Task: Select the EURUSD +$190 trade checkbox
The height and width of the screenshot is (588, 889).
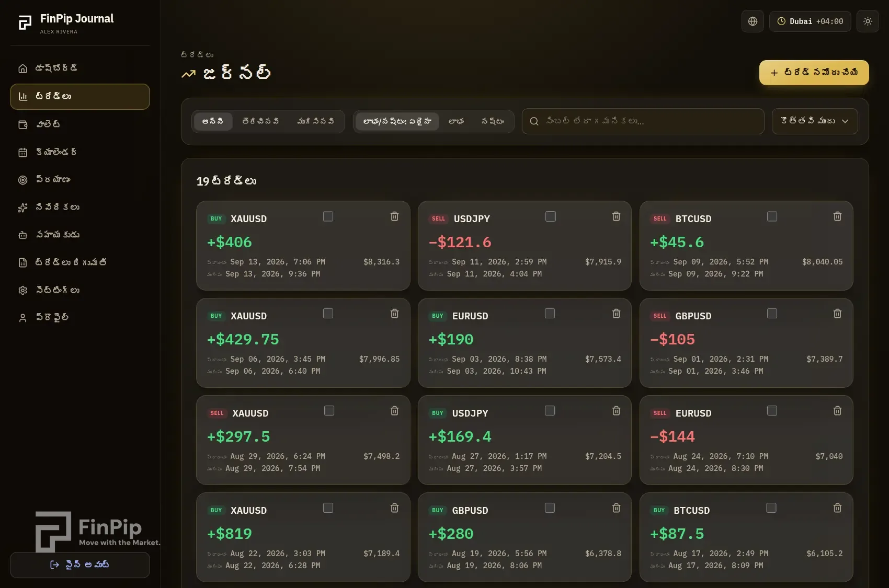Action: point(550,314)
